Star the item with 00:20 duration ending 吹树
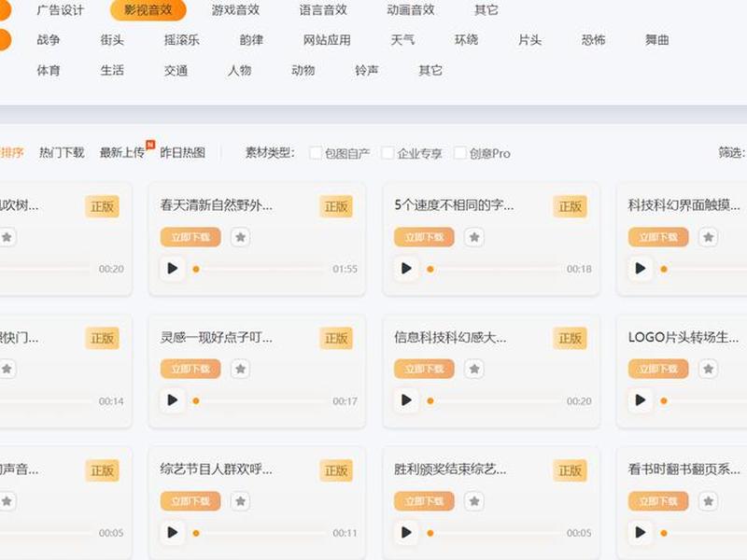The height and width of the screenshot is (560, 747). pyautogui.click(x=7, y=237)
